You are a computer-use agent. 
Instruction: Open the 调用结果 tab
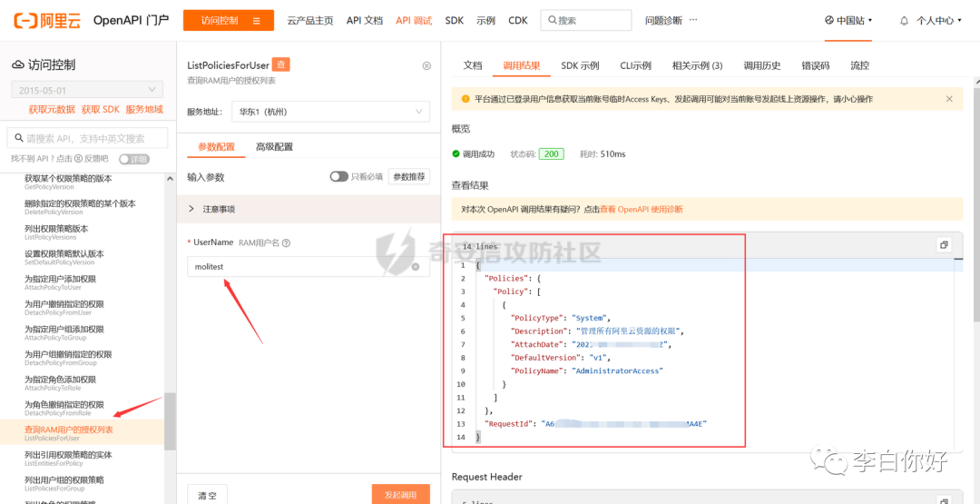(521, 65)
